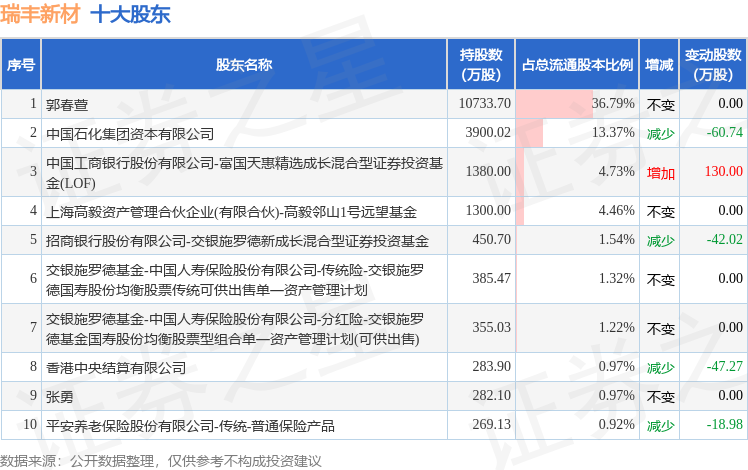
Task: Click row number 5
Action: pyautogui.click(x=33, y=240)
